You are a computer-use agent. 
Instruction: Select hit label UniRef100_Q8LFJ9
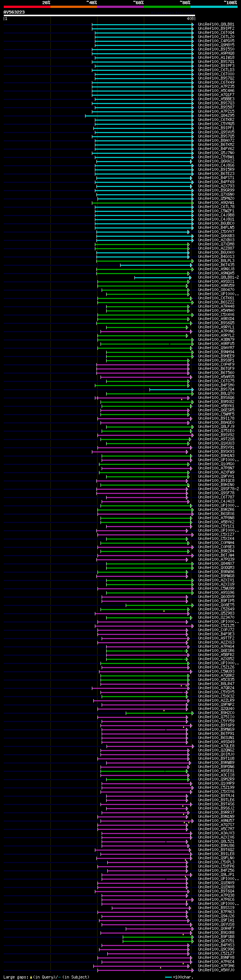tap(216, 427)
